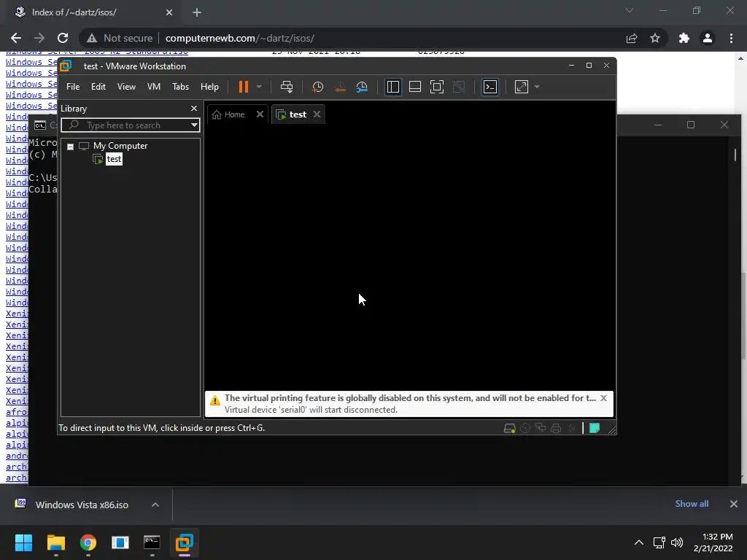The height and width of the screenshot is (560, 747).
Task: Open the Edit menu in VMware
Action: tap(98, 87)
